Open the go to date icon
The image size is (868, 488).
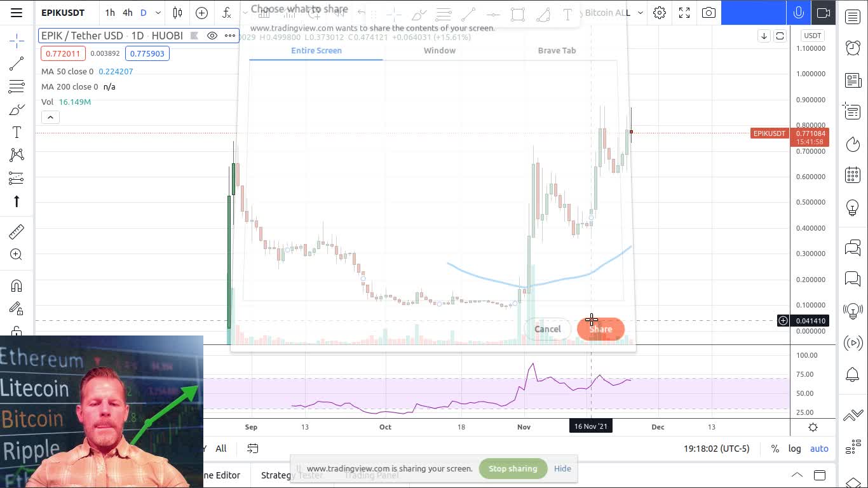[x=252, y=449]
